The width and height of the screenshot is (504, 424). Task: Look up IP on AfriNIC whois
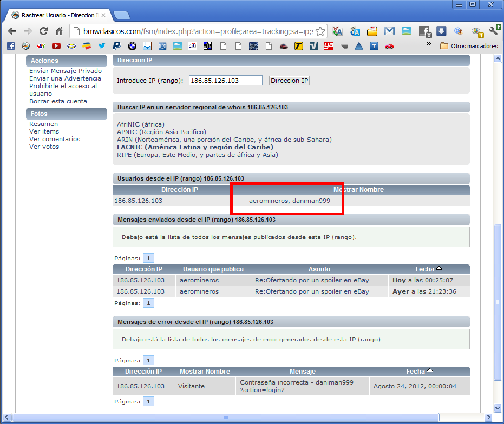(x=141, y=124)
